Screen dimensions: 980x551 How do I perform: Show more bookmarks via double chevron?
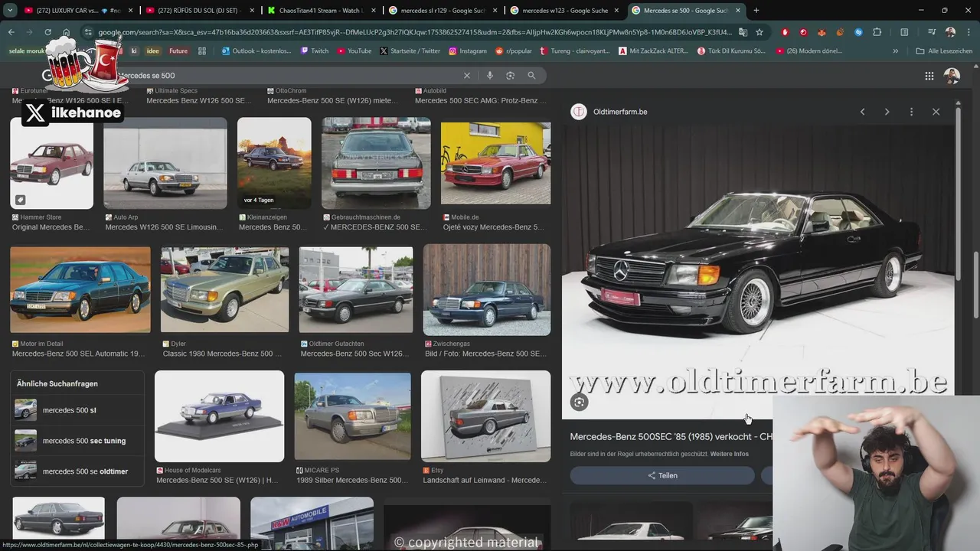[896, 51]
